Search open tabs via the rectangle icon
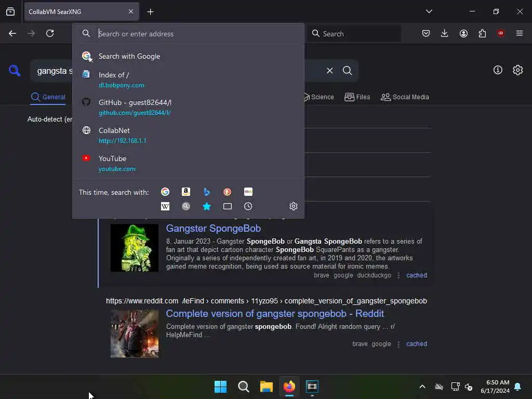532x399 pixels. [x=228, y=206]
